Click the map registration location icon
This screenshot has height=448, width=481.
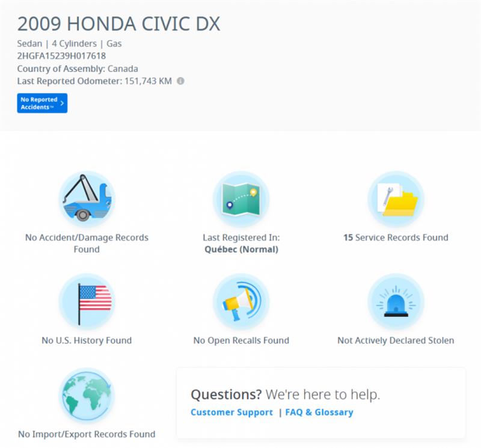tap(241, 199)
